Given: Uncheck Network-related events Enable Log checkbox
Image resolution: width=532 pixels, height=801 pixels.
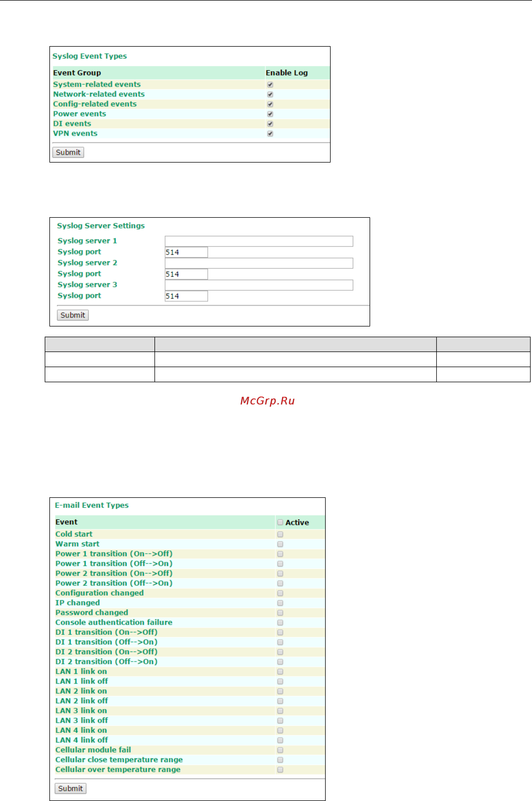Looking at the screenshot, I should pyautogui.click(x=270, y=94).
